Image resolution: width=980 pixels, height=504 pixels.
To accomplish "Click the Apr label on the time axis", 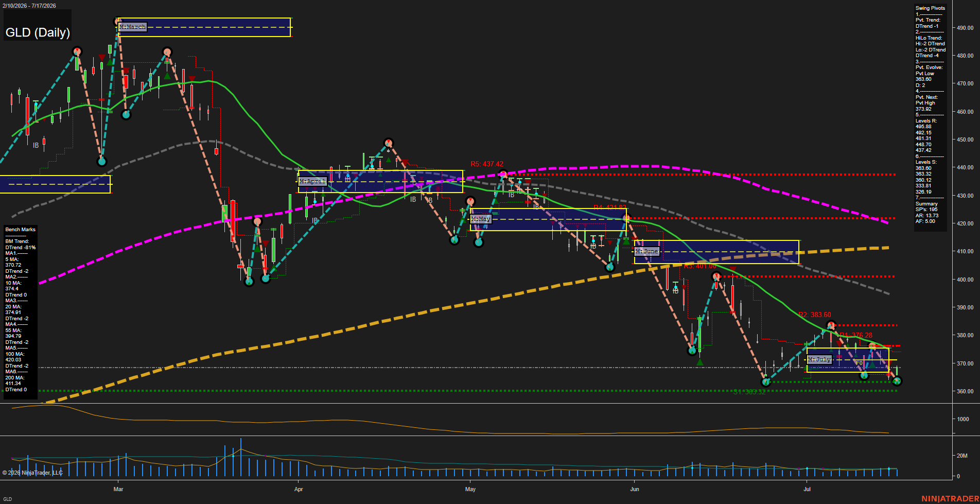I will (299, 489).
